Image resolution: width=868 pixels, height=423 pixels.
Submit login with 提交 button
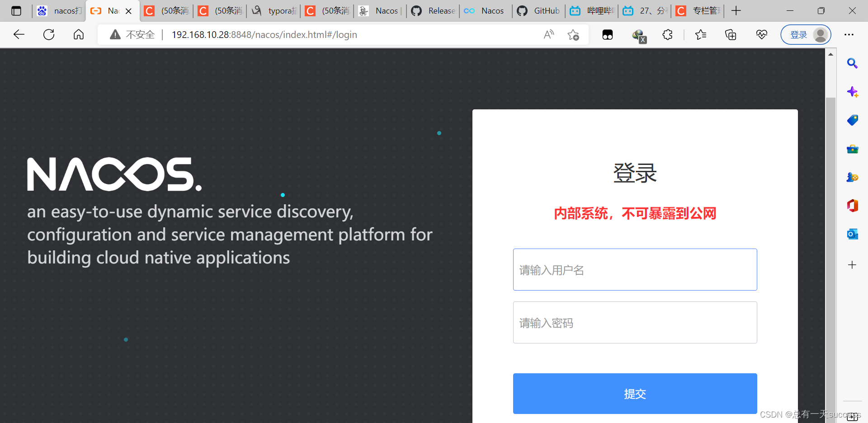(x=635, y=394)
